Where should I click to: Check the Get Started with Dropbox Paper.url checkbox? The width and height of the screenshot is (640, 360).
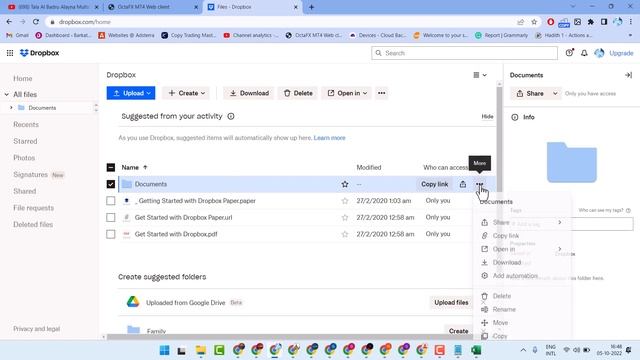[x=111, y=218]
